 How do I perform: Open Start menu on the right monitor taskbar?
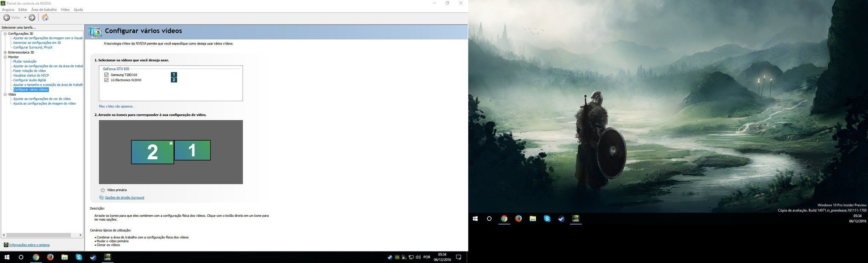click(475, 219)
